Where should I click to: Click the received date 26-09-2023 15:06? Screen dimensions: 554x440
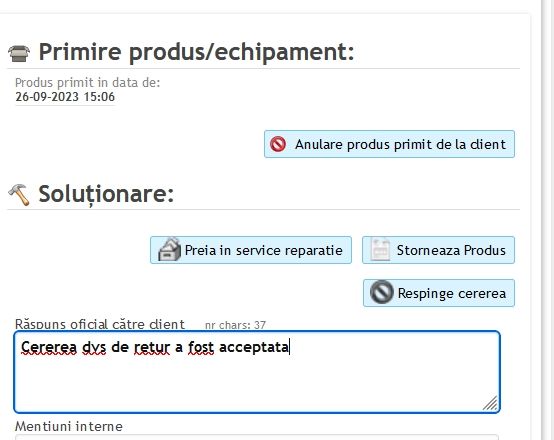(x=65, y=97)
